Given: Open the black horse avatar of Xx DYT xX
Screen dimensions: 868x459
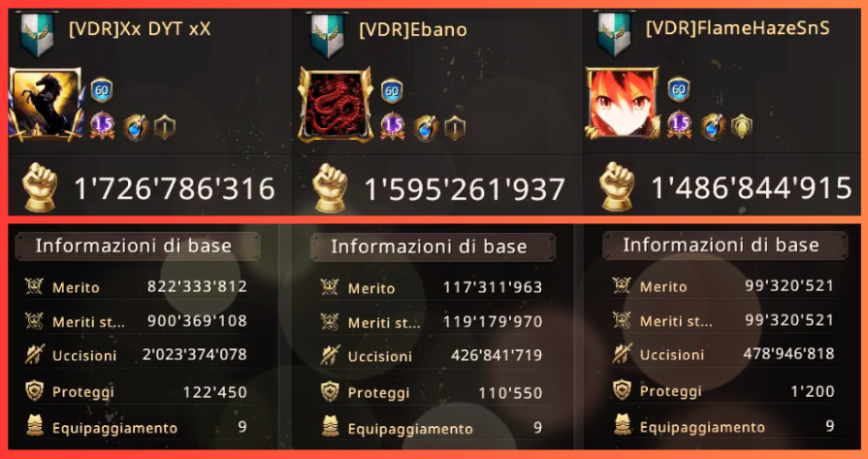Looking at the screenshot, I should 46,105.
